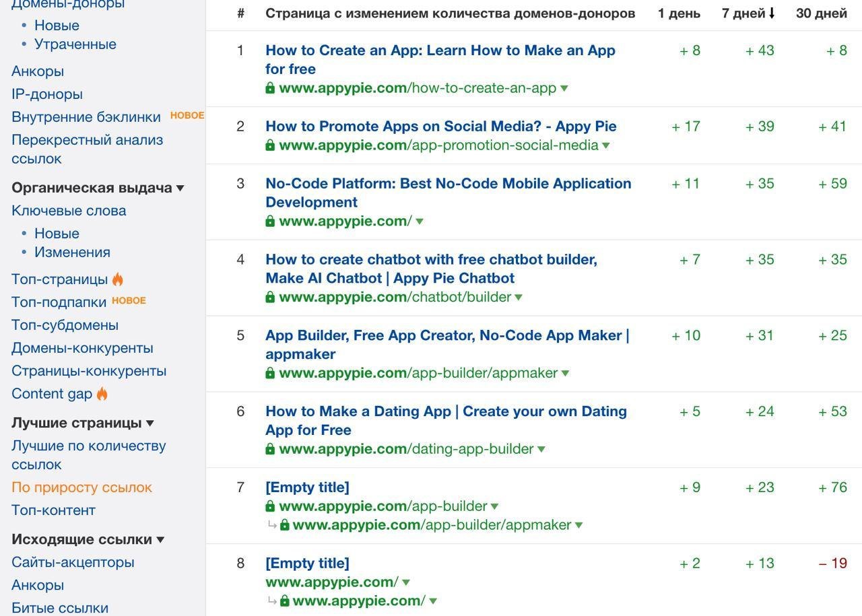The width and height of the screenshot is (862, 616).
Task: Click the sort arrow on 7 дней column
Action: click(x=772, y=13)
